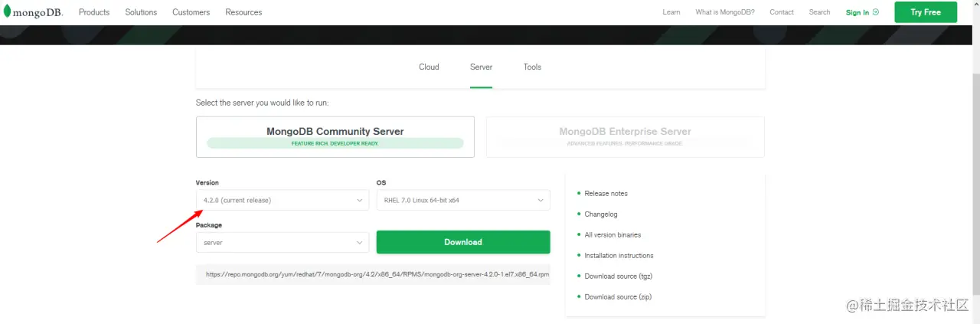
Task: Open the Resources menu
Action: pos(243,12)
